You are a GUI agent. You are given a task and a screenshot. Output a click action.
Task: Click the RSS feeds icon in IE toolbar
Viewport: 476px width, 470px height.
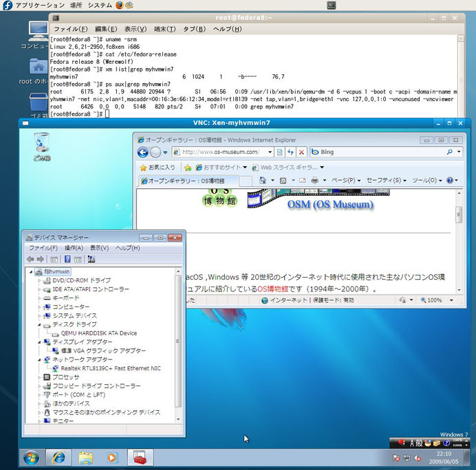click(x=283, y=181)
